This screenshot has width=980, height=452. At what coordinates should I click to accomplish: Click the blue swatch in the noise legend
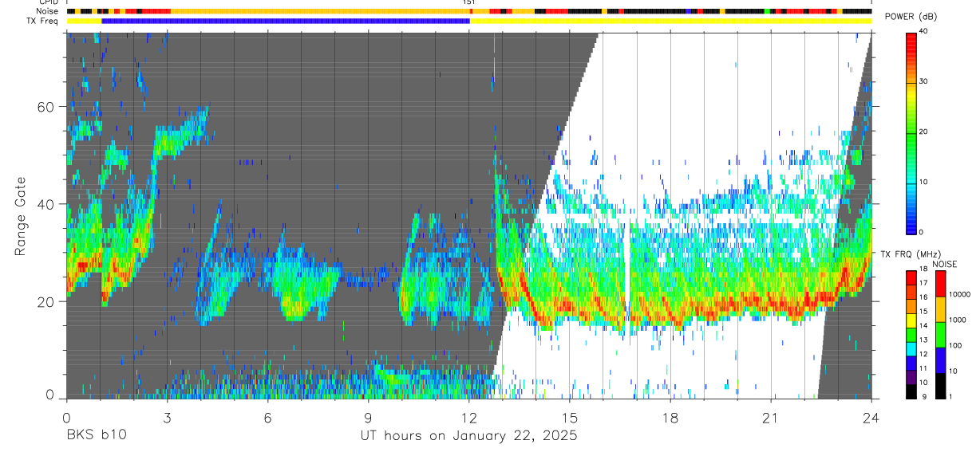pyautogui.click(x=941, y=360)
